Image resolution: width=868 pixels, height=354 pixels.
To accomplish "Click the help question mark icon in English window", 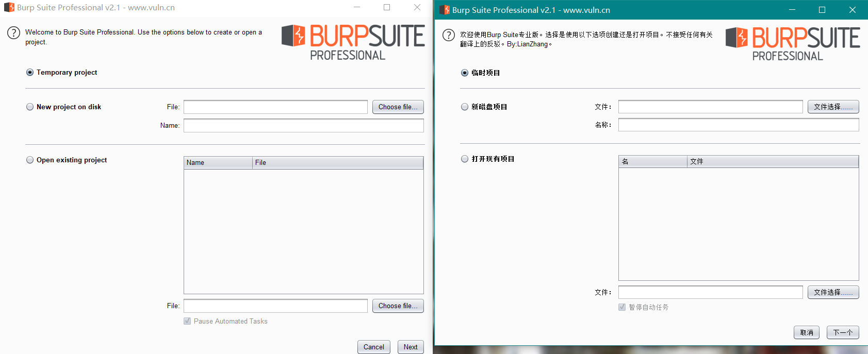I will pyautogui.click(x=13, y=33).
